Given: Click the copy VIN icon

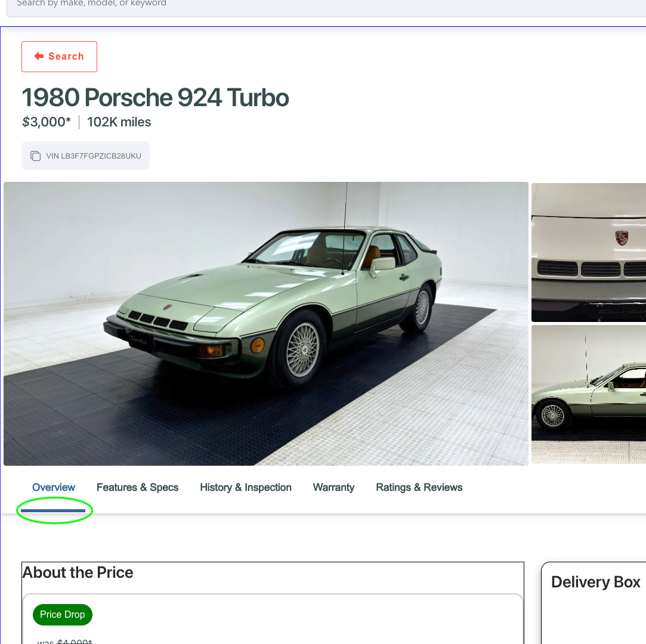Looking at the screenshot, I should click(36, 156).
